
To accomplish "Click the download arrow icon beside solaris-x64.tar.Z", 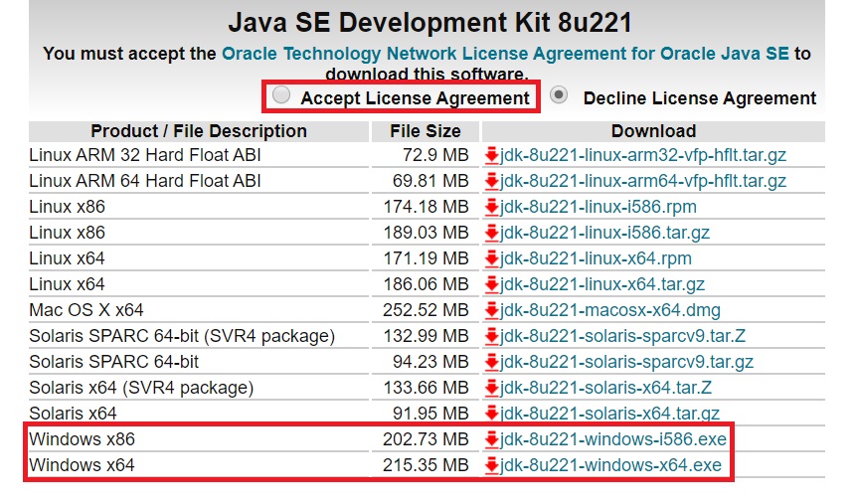I will pyautogui.click(x=491, y=388).
